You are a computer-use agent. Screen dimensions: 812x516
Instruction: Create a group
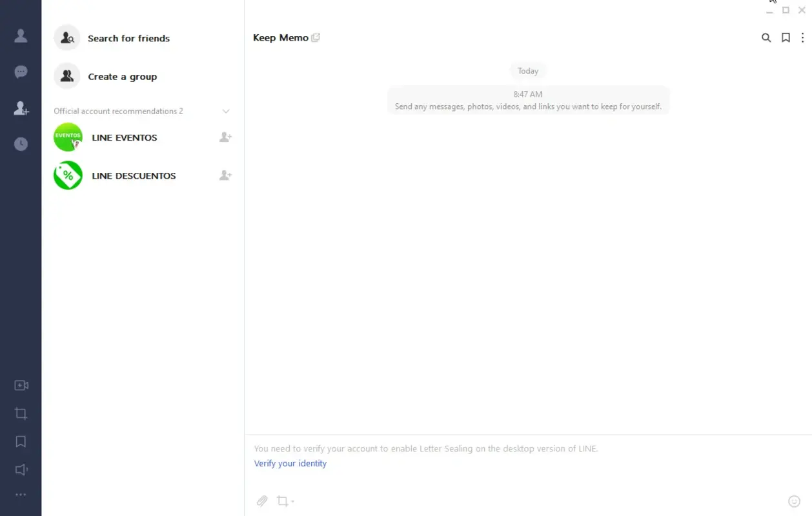pos(122,76)
